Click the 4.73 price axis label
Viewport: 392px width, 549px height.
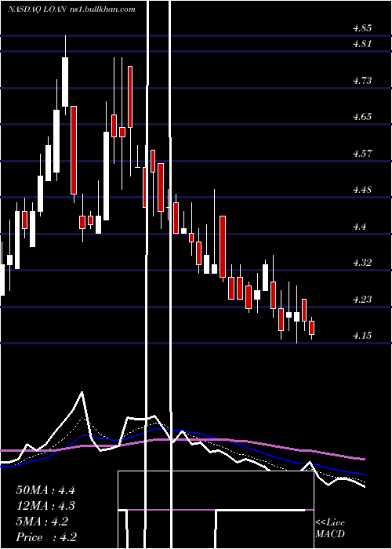(x=362, y=81)
